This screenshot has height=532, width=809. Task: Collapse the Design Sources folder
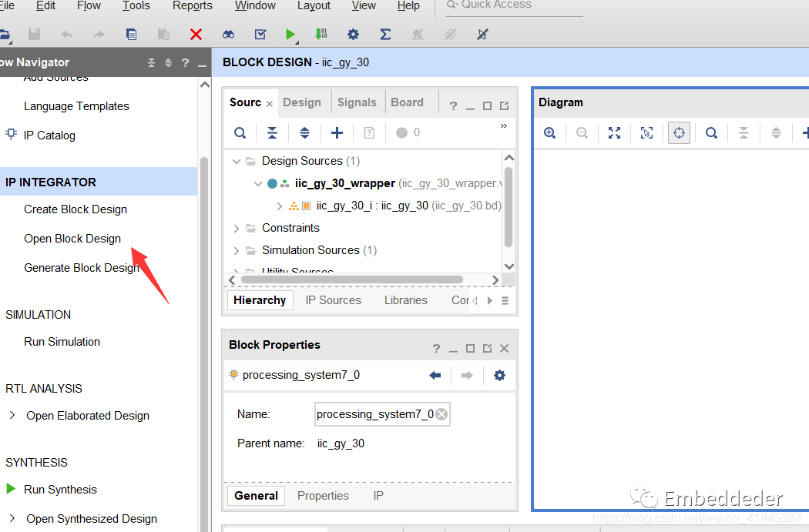tap(237, 161)
